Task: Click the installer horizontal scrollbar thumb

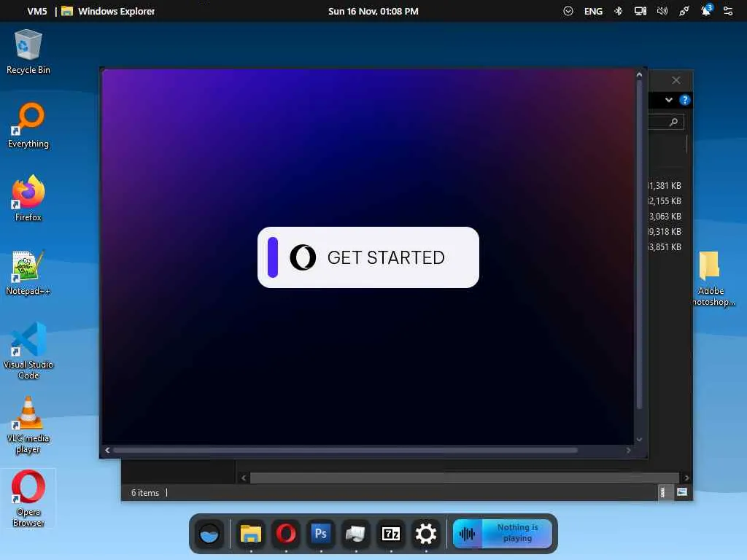Action: click(x=345, y=451)
